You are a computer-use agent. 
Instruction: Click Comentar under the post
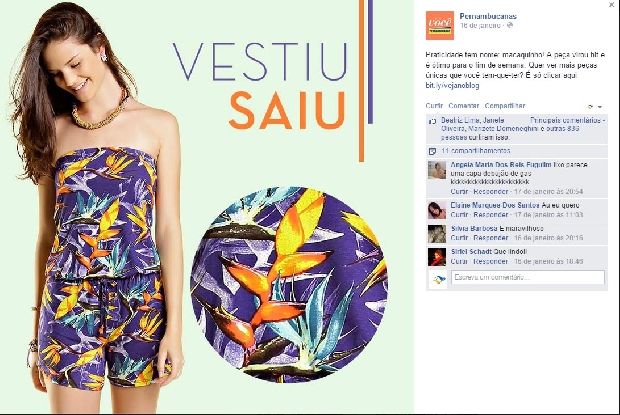[x=463, y=106]
